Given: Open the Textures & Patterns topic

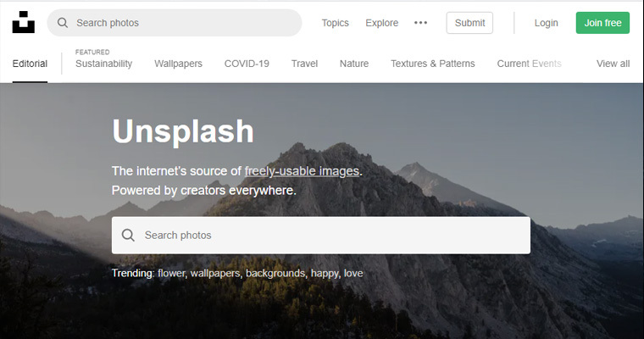Looking at the screenshot, I should [433, 64].
